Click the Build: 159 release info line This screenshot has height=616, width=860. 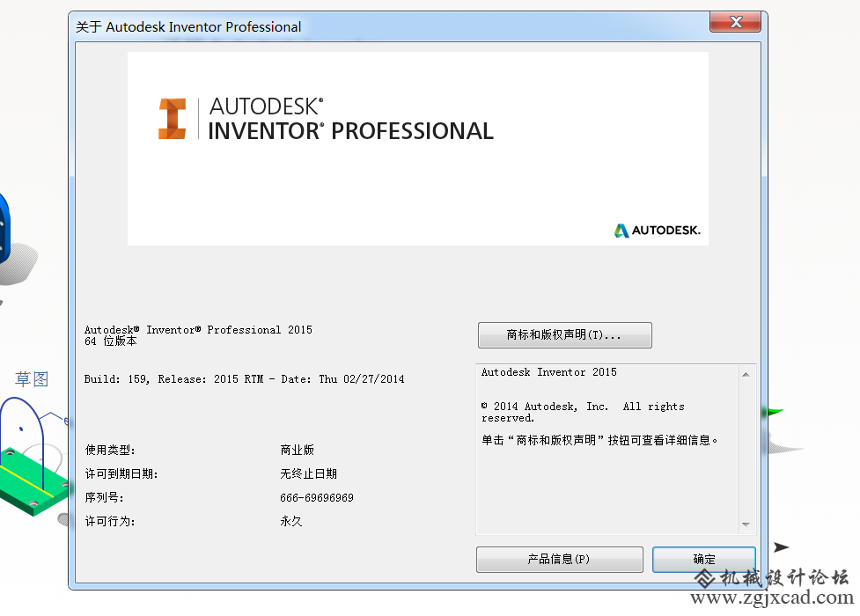tap(244, 379)
